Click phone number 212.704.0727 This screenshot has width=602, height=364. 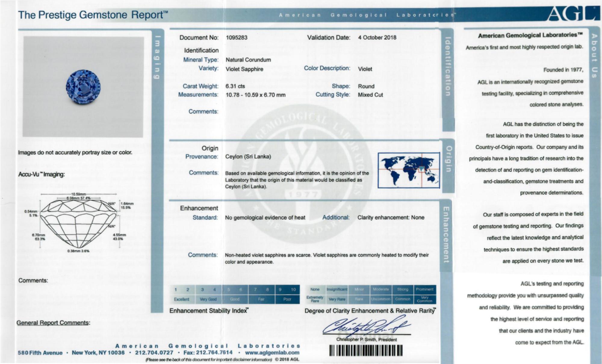pos(154,353)
